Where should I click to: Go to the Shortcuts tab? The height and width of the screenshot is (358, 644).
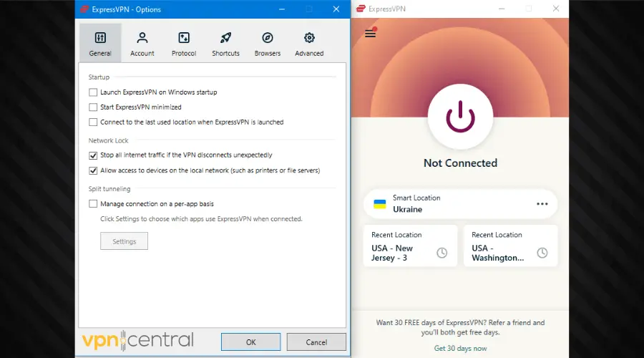225,43
